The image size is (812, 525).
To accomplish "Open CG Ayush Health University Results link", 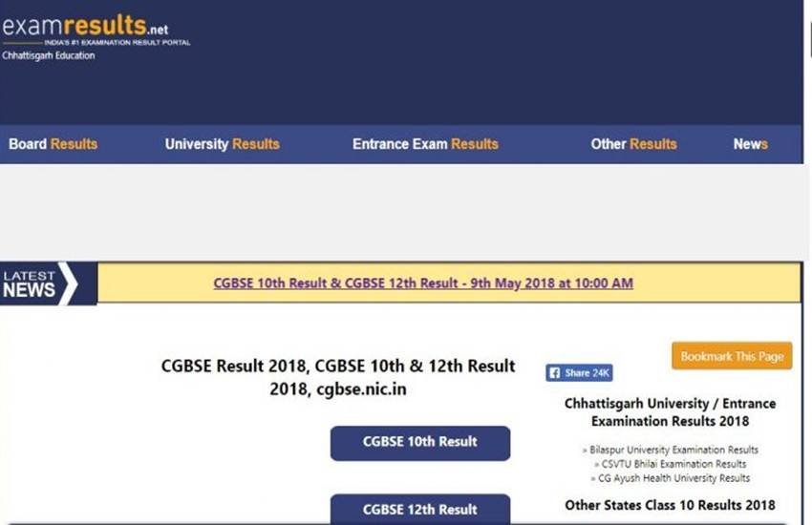I will 669,478.
